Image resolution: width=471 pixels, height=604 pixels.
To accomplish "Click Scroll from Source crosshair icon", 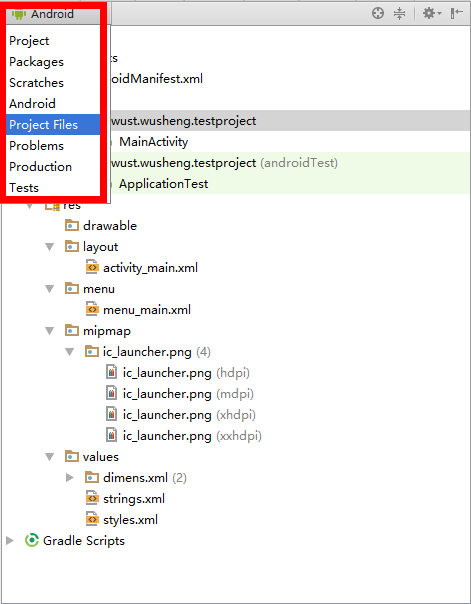I will click(378, 13).
